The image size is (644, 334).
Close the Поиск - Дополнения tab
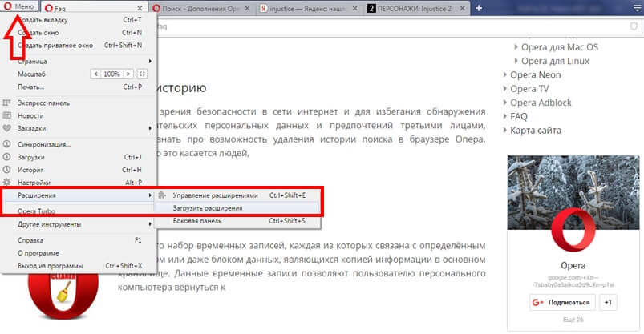point(247,8)
